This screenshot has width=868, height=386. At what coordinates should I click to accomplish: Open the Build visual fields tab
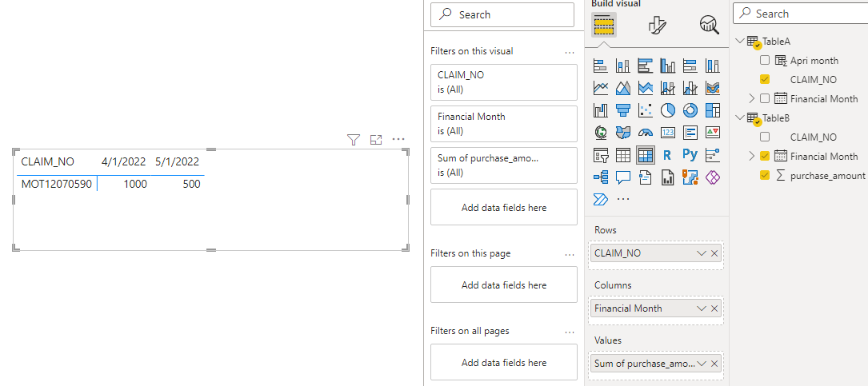click(x=604, y=24)
